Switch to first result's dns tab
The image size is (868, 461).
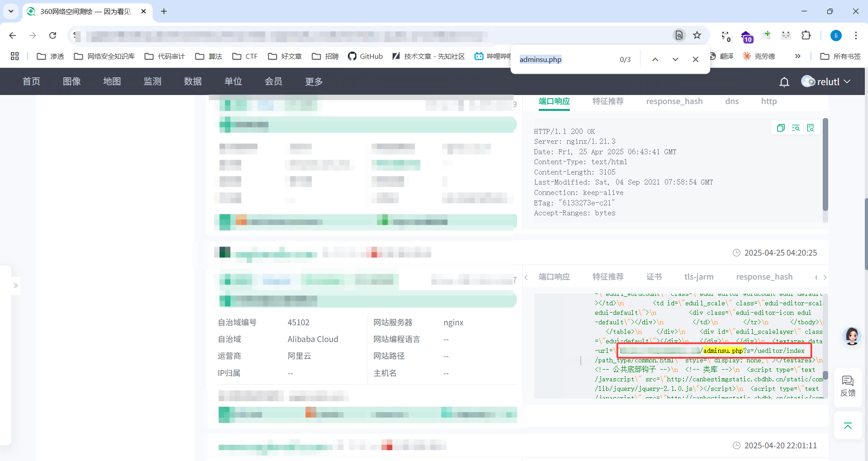point(732,101)
